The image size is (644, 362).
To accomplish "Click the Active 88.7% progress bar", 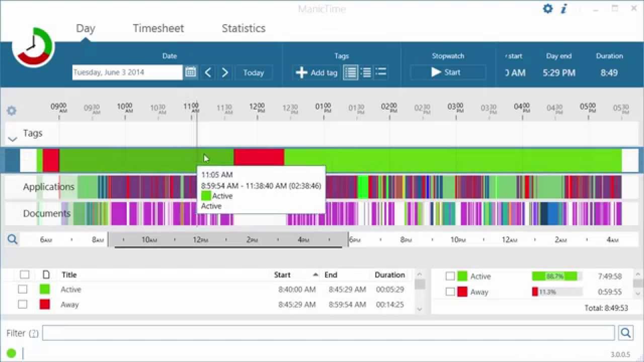I will pyautogui.click(x=557, y=276).
